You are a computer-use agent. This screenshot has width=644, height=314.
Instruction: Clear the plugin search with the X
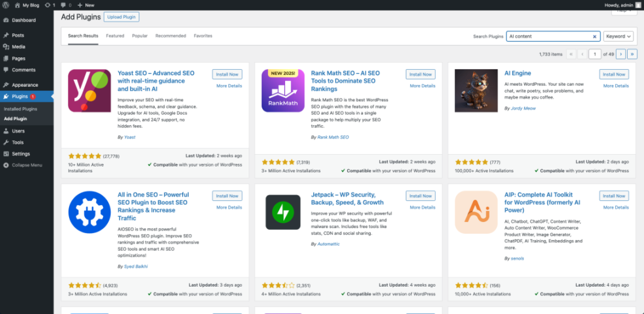pyautogui.click(x=594, y=37)
